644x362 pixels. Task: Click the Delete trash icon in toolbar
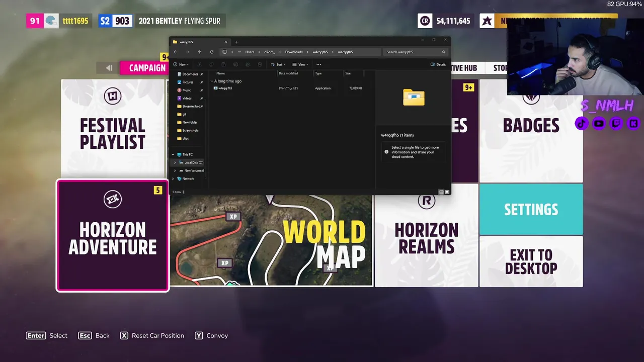[260, 64]
